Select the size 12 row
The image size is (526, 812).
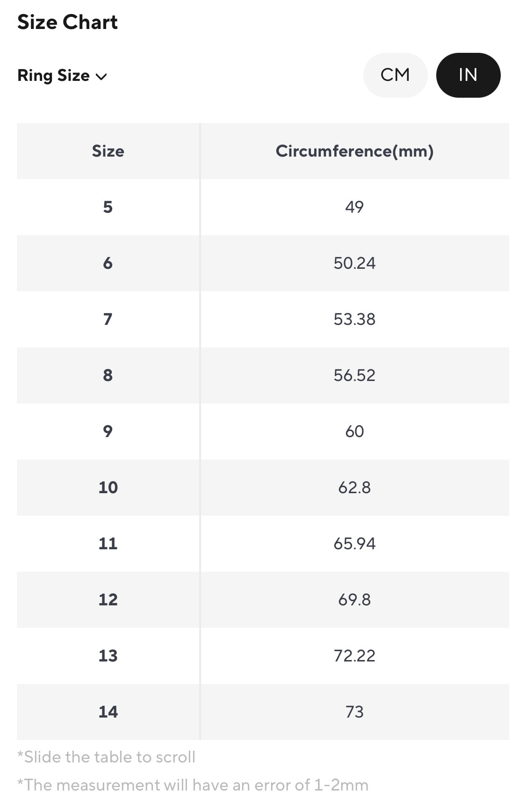263,600
